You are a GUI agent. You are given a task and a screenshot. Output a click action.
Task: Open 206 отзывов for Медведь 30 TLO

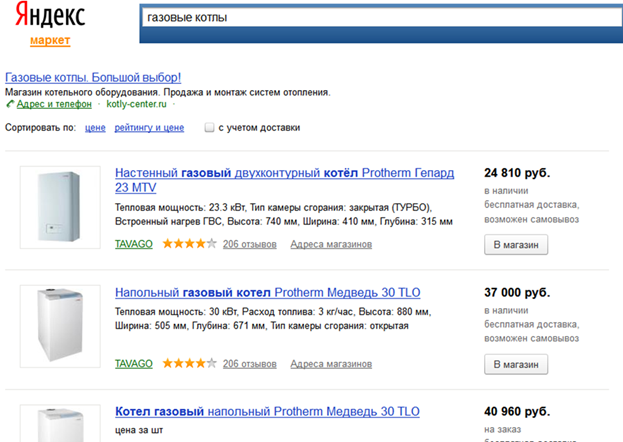(249, 363)
